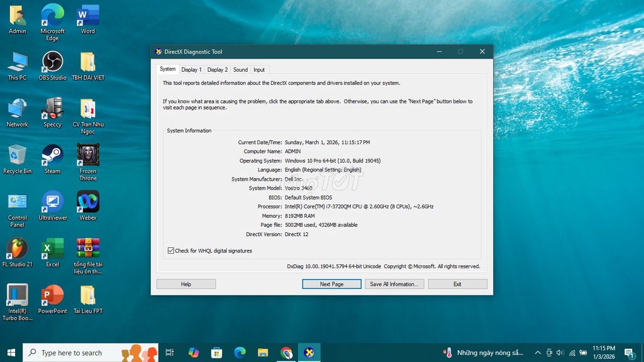644x362 pixels.
Task: Open weather widget Những ngày nóng
Action: point(483,353)
